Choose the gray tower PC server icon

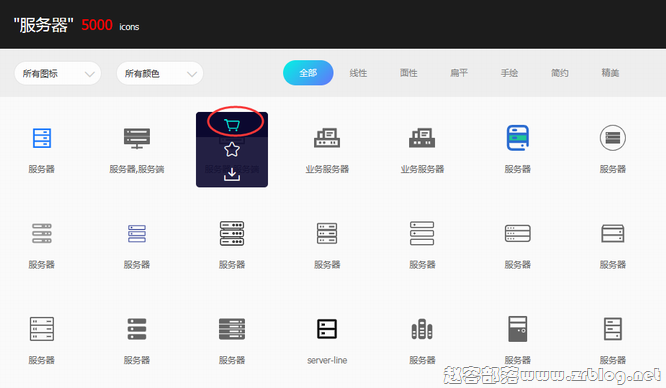pos(518,329)
